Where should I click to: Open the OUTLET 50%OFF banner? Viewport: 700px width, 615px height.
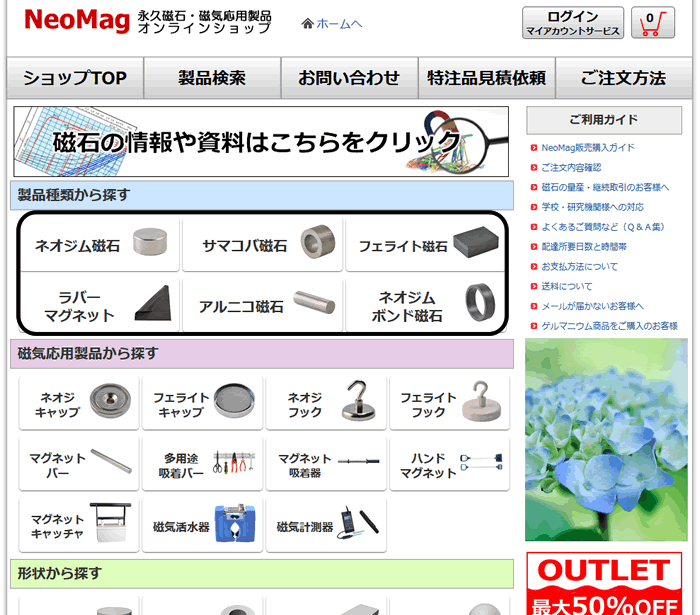point(604,583)
